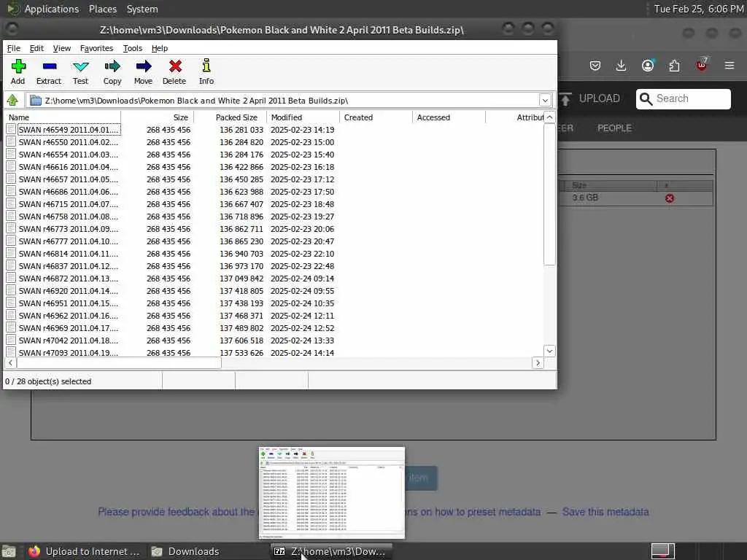Click the folder icon in address bar

[35, 100]
